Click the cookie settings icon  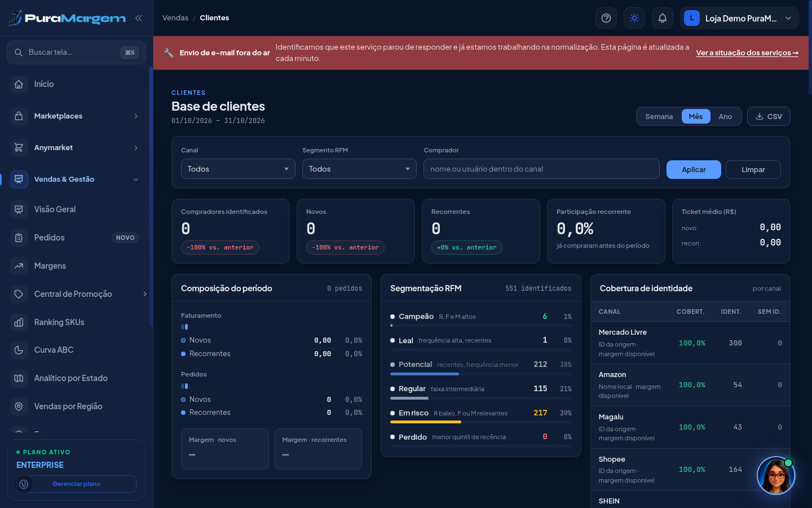click(24, 484)
